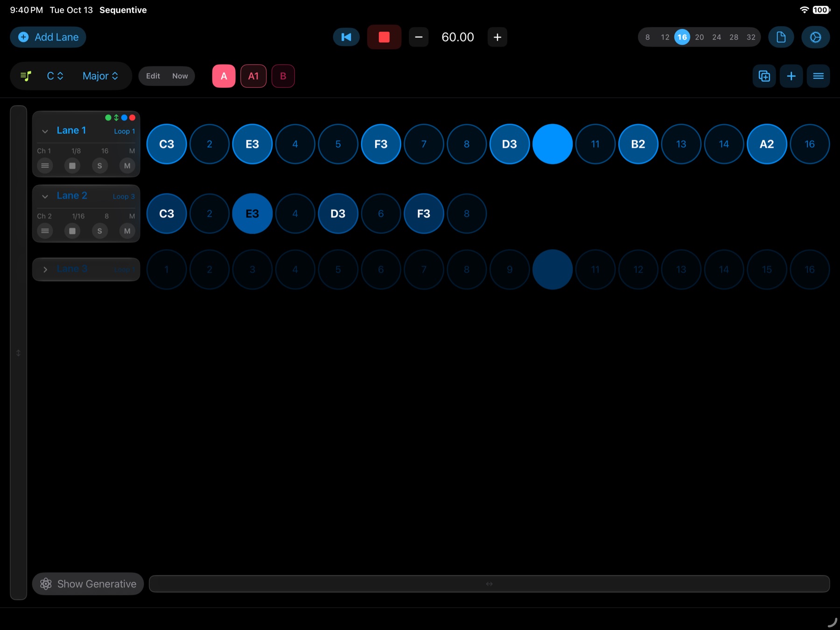Toggle Lane 1 step D3
This screenshot has height=630, width=840.
pyautogui.click(x=510, y=144)
